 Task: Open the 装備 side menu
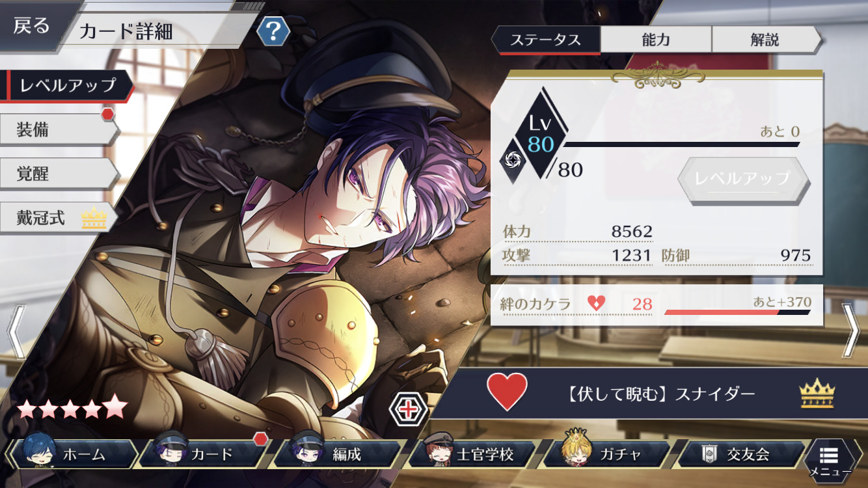59,129
